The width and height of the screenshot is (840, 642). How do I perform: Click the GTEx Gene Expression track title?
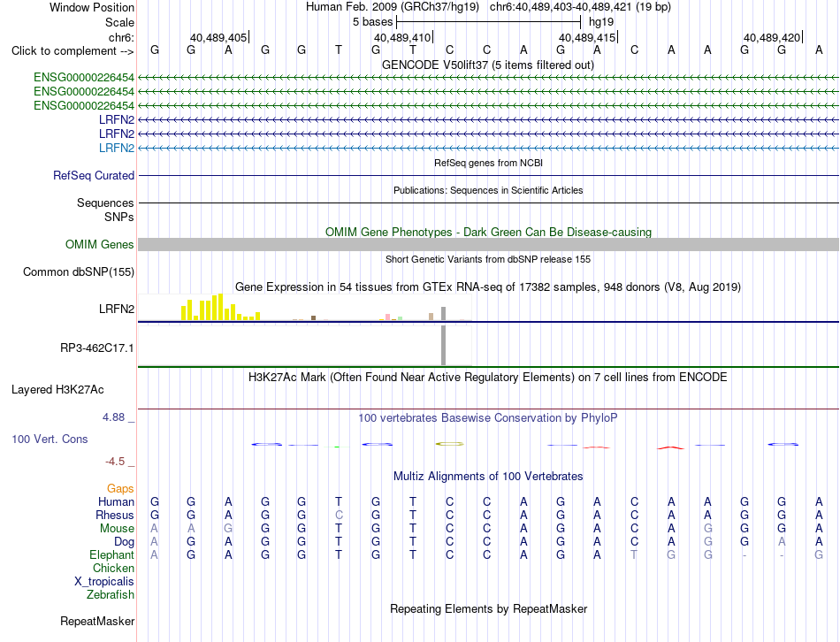(488, 287)
